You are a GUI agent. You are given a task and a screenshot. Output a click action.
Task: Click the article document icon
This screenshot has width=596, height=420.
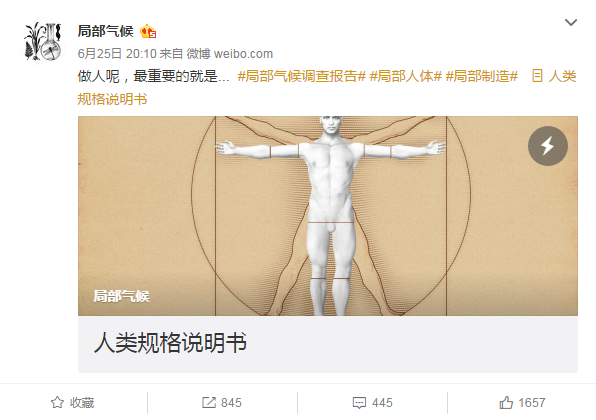tap(537, 76)
